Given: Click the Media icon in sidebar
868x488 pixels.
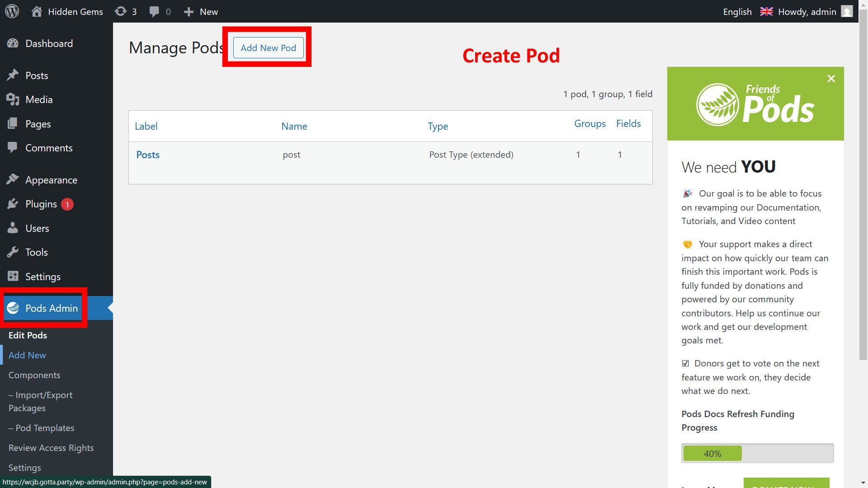Looking at the screenshot, I should [x=13, y=99].
